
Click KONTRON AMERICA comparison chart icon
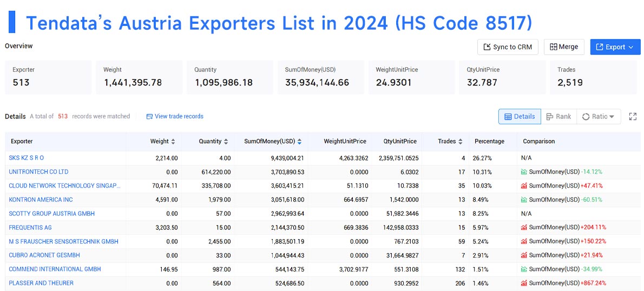(x=524, y=200)
